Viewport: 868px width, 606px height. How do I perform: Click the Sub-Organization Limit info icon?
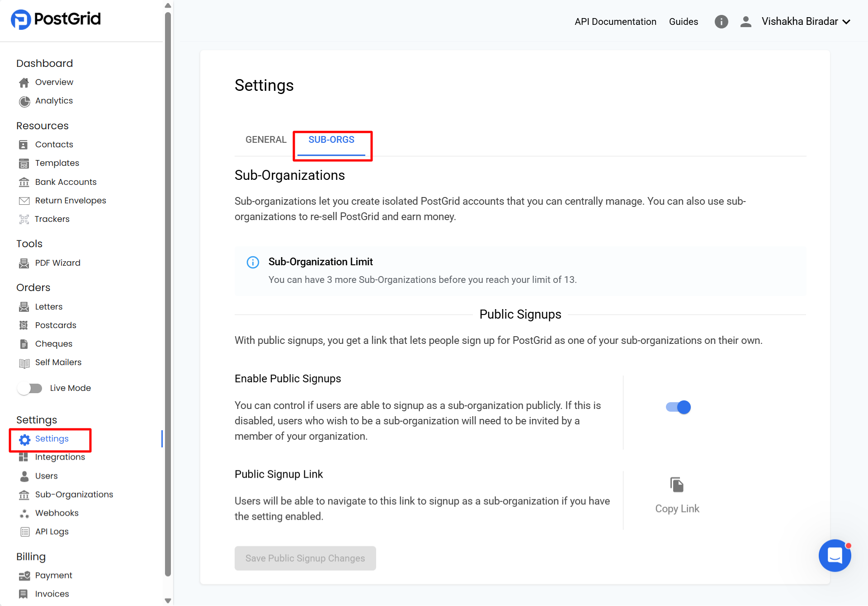(253, 262)
